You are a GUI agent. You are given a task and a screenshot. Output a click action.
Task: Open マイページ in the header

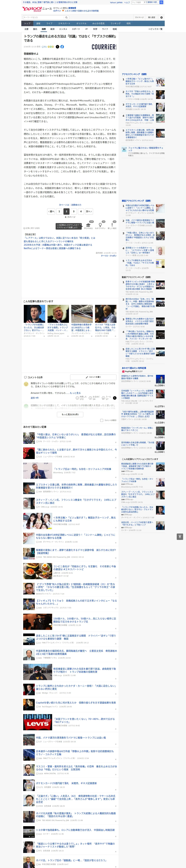pos(139,18)
